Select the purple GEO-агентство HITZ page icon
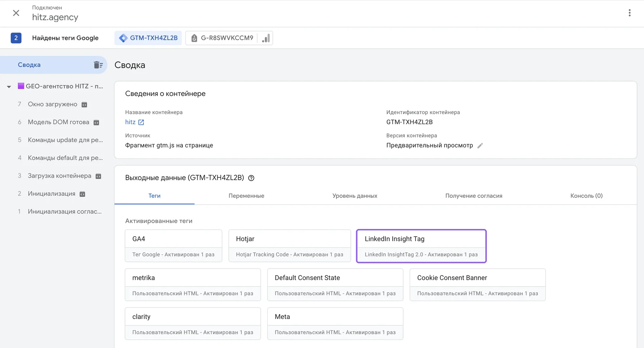 pyautogui.click(x=21, y=86)
